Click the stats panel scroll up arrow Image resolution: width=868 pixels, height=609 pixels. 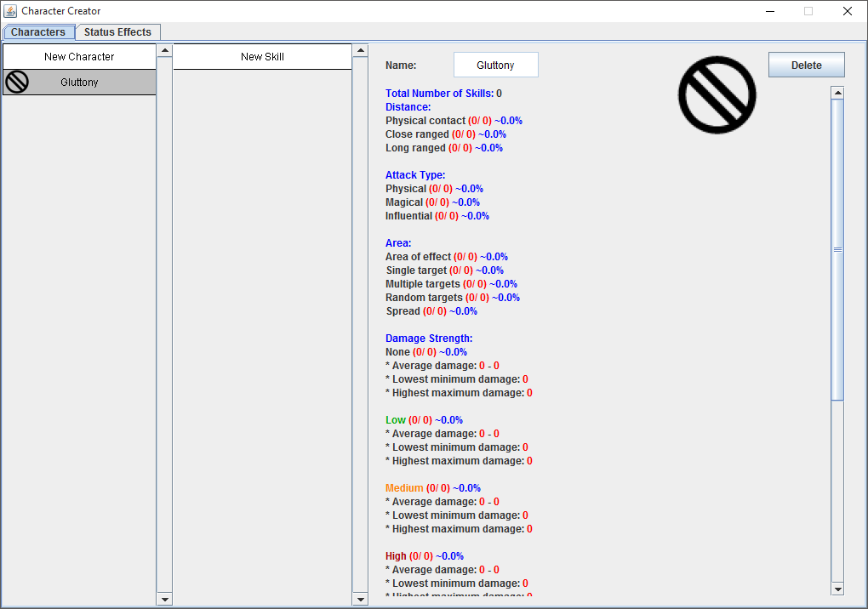837,93
